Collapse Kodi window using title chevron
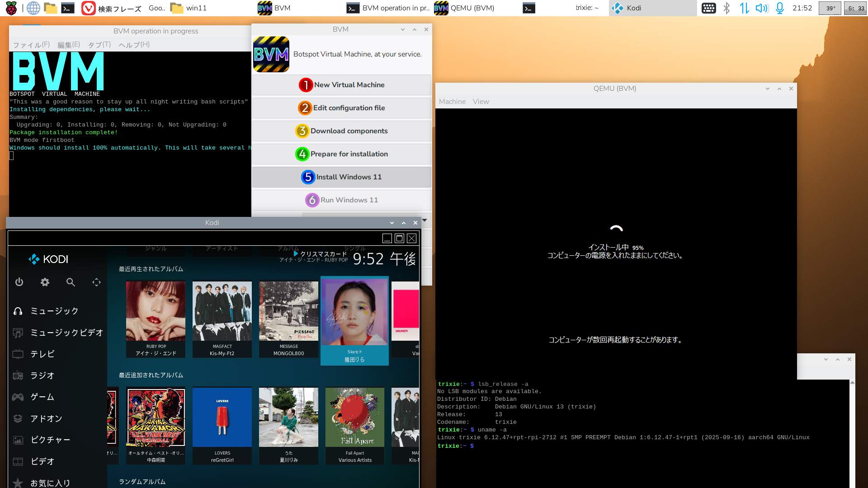The image size is (868, 488). 404,223
